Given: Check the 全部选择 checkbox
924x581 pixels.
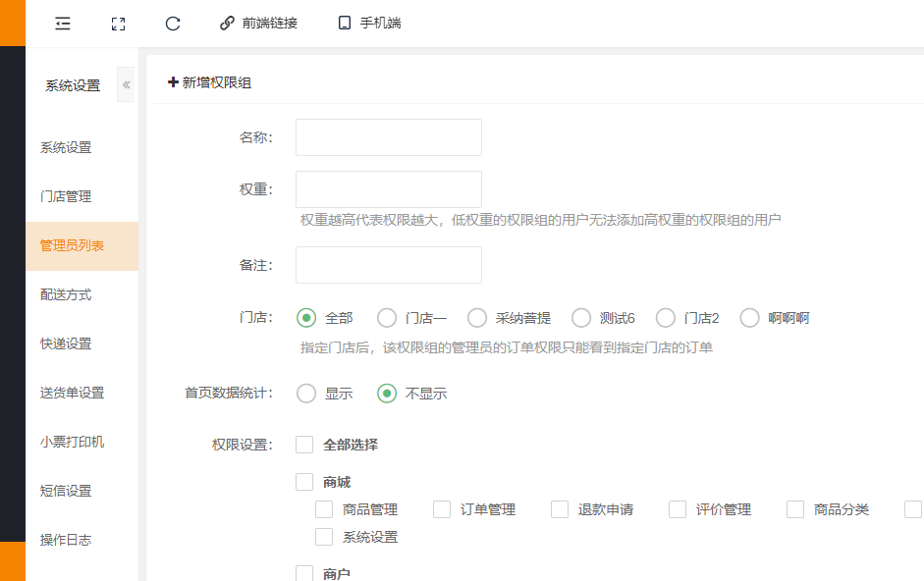Looking at the screenshot, I should [304, 445].
